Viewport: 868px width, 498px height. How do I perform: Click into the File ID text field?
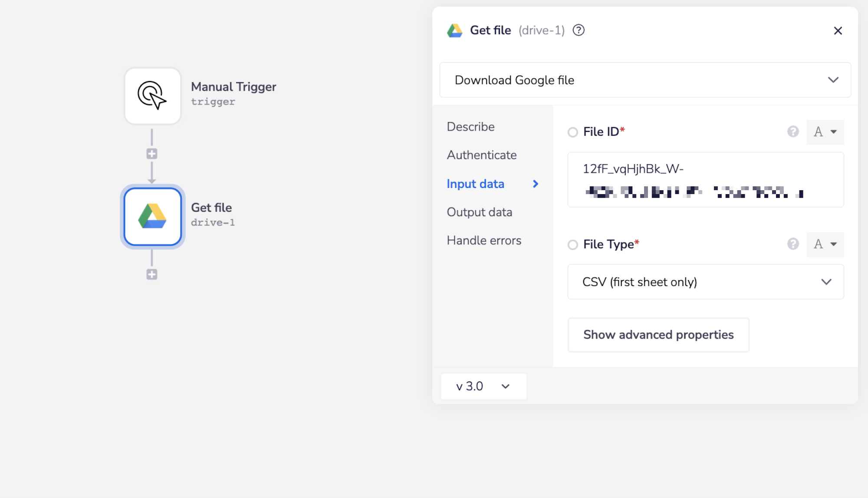pyautogui.click(x=705, y=179)
